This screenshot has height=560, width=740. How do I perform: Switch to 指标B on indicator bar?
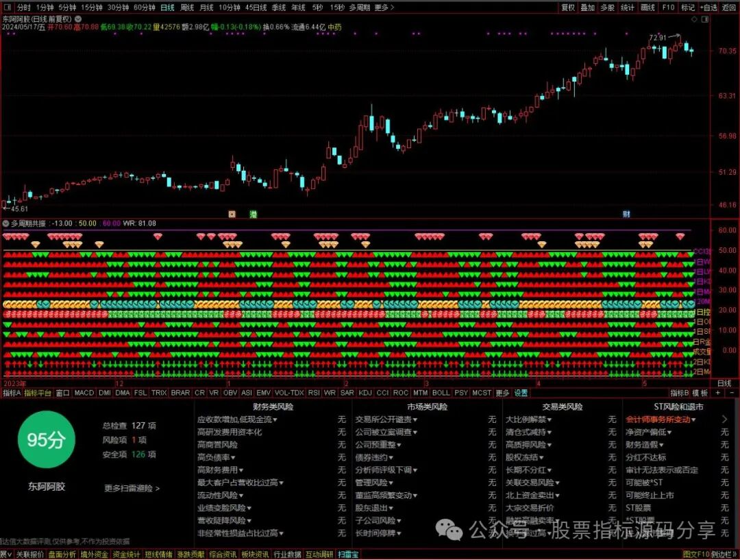pos(680,393)
